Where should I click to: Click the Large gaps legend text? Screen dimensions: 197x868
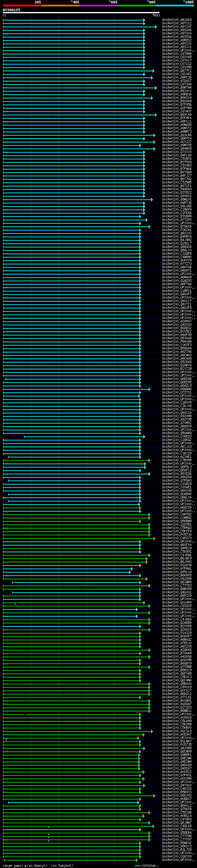(38, 865)
